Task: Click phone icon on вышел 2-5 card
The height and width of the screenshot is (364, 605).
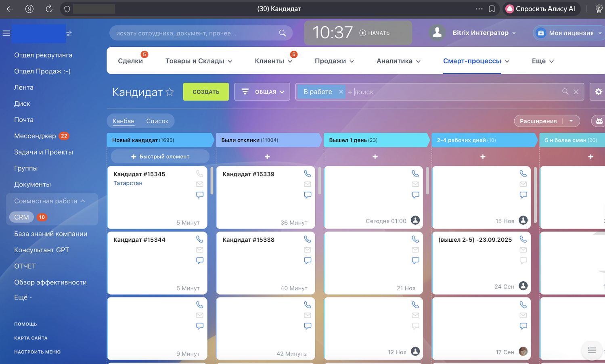Action: pos(523,239)
